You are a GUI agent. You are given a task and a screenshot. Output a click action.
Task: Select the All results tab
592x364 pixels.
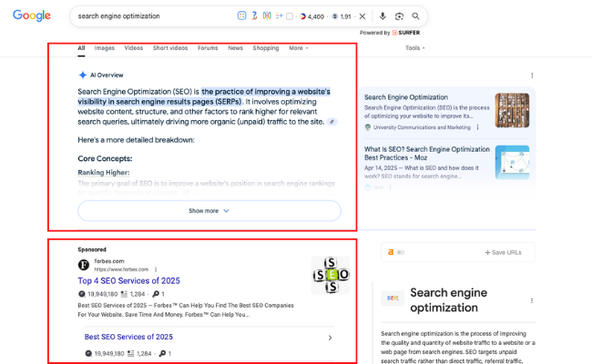81,48
